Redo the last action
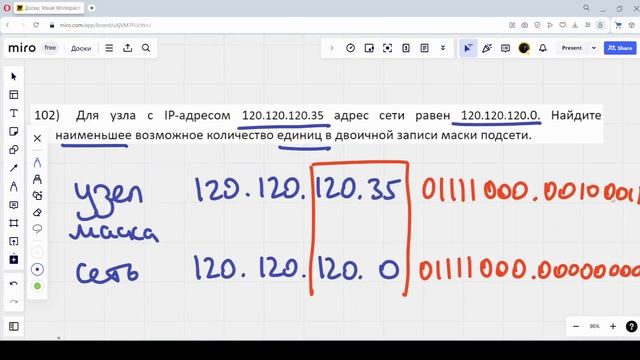This screenshot has height=360, width=640. pyautogui.click(x=13, y=302)
